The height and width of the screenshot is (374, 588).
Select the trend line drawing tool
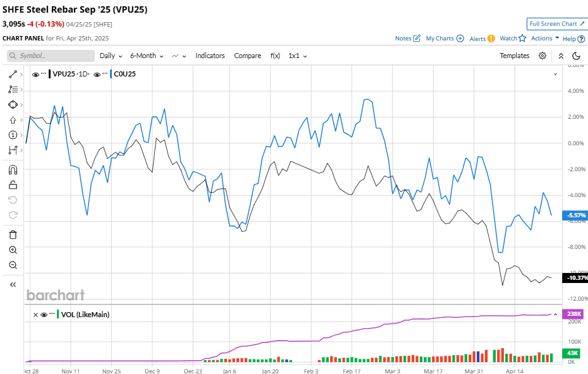click(13, 74)
